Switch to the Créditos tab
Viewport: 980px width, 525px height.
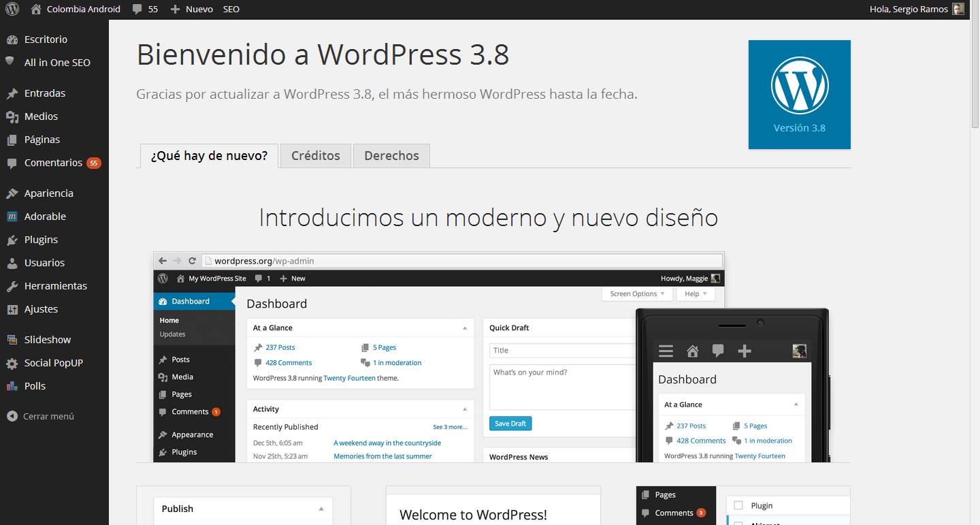pos(316,156)
